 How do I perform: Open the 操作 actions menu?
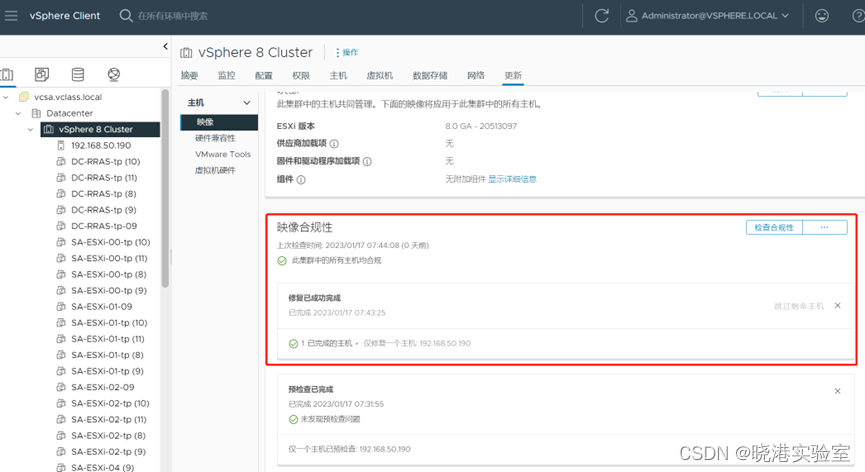347,52
